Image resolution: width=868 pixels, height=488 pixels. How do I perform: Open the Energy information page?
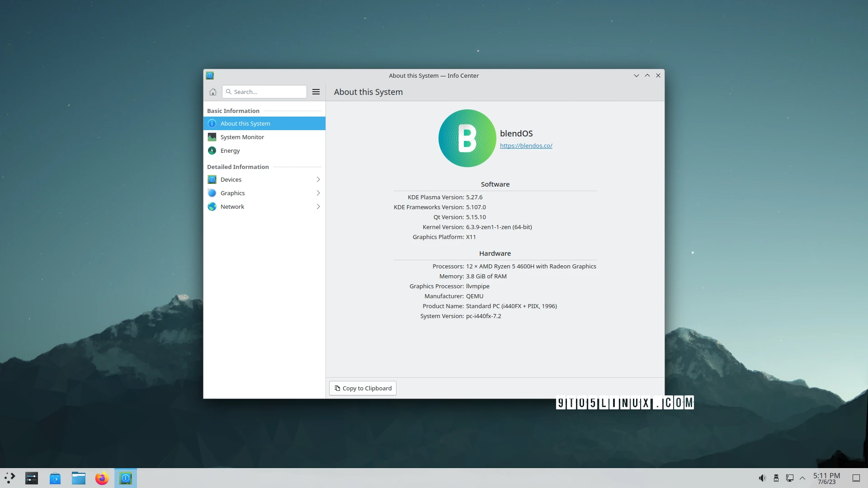click(230, 150)
